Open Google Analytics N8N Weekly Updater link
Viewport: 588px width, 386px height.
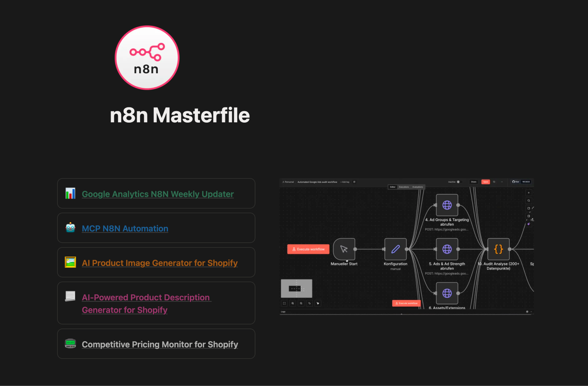[x=158, y=194]
